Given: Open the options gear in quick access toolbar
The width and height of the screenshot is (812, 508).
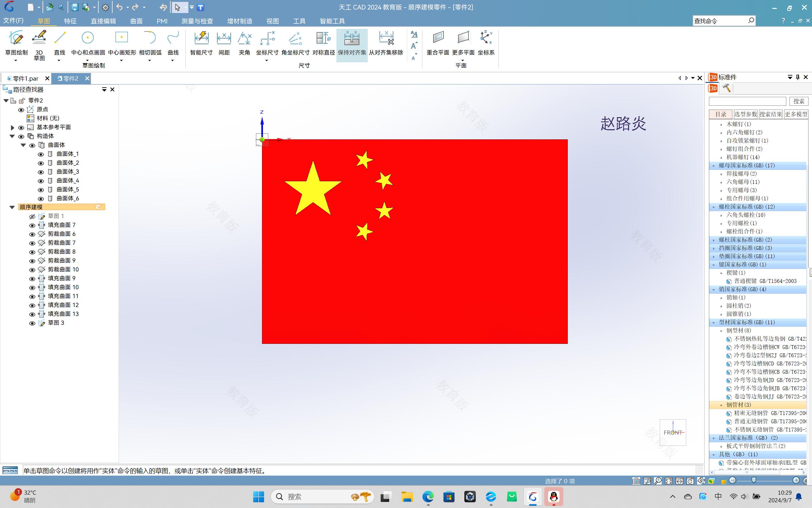Looking at the screenshot, I should (105, 7).
